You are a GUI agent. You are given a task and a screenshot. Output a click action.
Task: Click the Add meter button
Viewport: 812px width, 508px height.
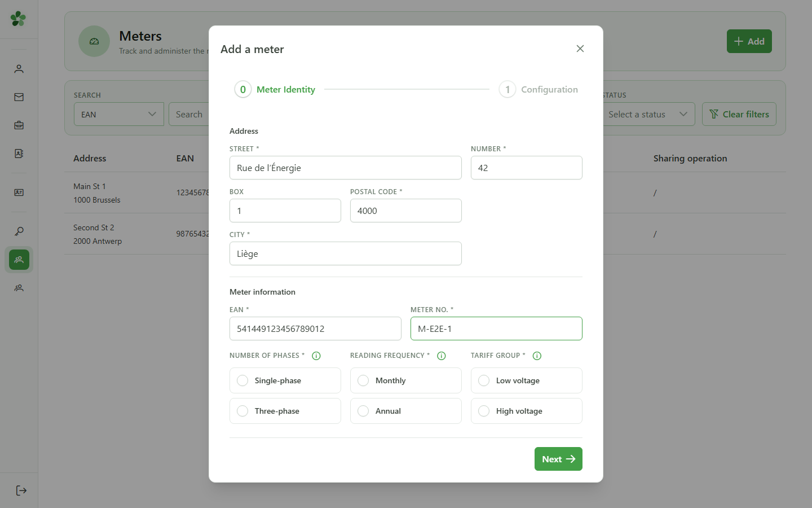[x=749, y=41]
